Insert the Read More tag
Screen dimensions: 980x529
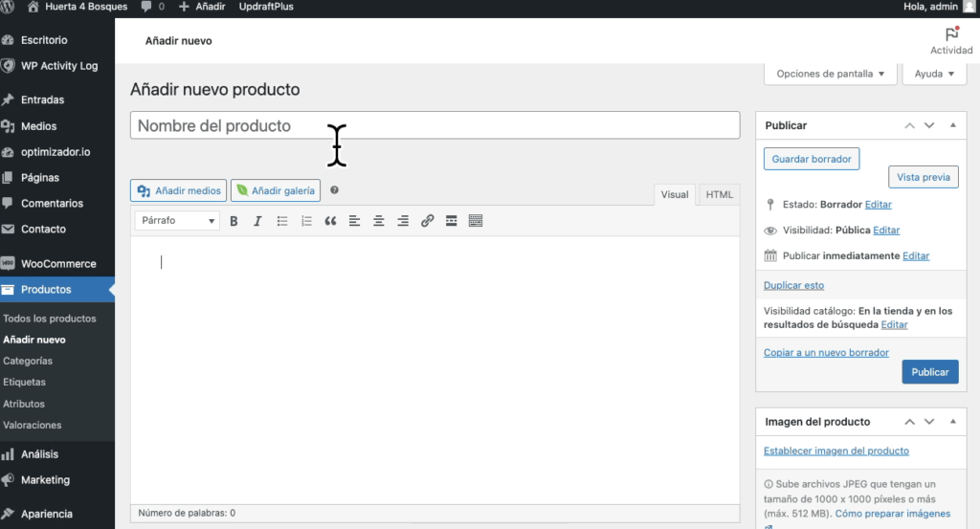[x=451, y=221]
